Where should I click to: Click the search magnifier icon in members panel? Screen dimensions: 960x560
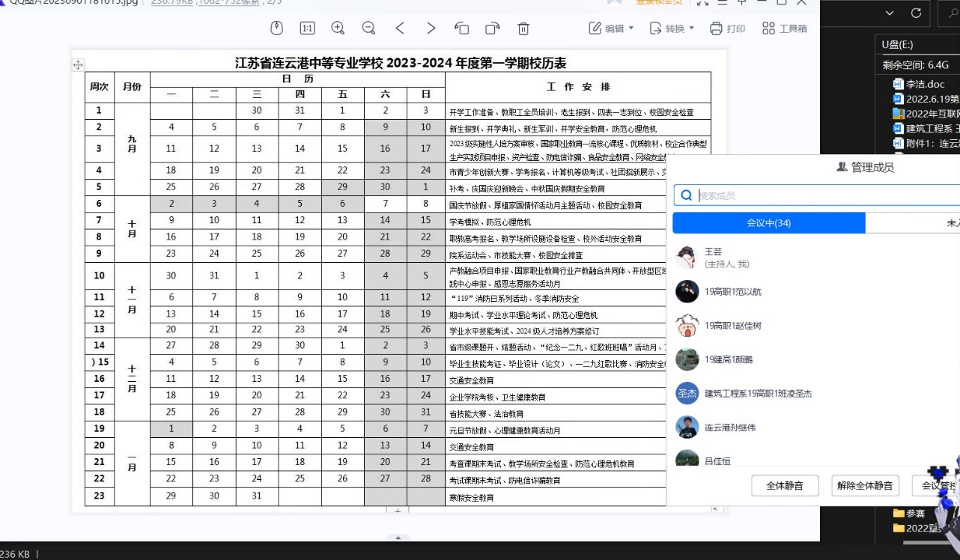[x=685, y=195]
